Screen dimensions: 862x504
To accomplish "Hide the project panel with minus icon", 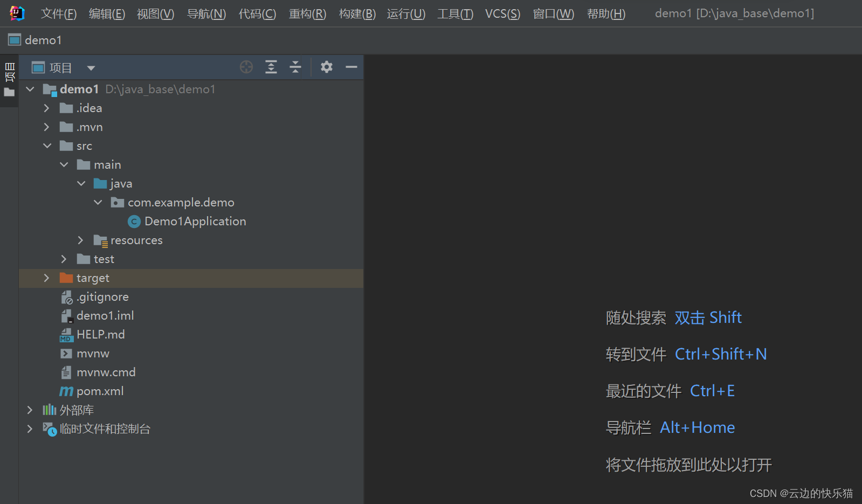I will pos(351,67).
